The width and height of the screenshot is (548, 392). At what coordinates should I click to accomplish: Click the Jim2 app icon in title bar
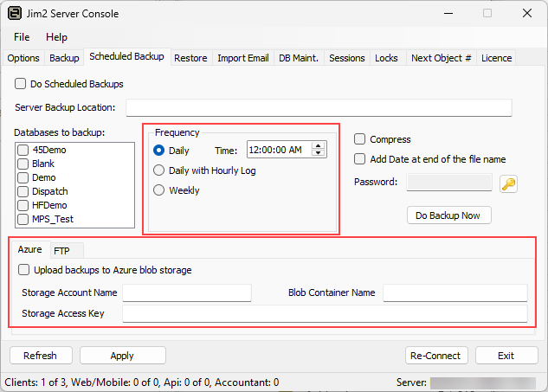tap(15, 14)
